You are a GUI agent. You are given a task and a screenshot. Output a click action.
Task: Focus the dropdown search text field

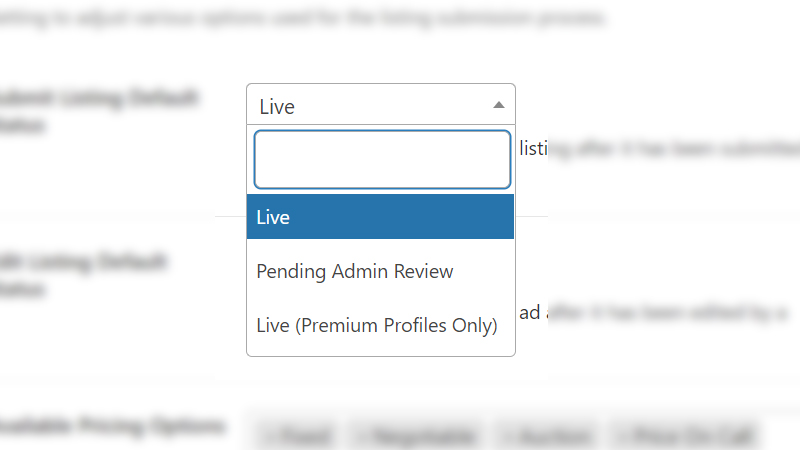382,159
